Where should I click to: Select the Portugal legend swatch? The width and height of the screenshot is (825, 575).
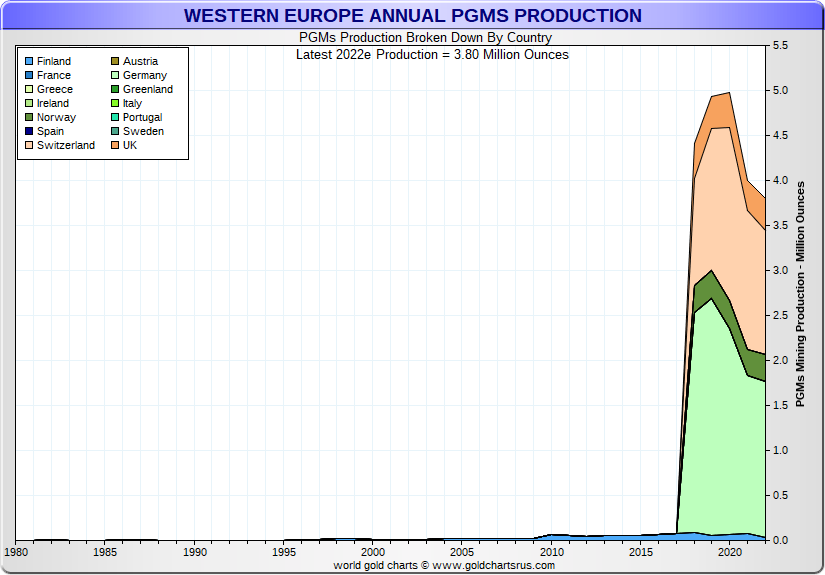[x=115, y=118]
